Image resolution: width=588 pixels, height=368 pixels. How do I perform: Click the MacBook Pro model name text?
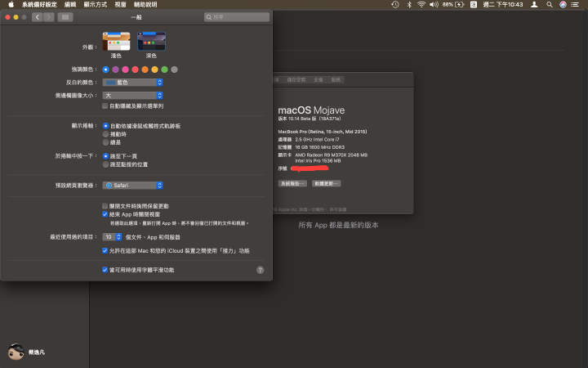click(x=323, y=132)
